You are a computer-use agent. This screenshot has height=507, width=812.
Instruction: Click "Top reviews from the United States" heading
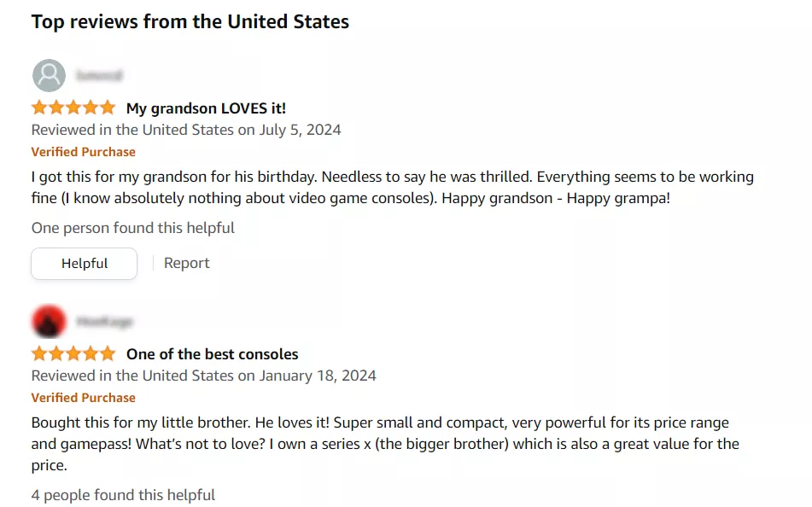(x=190, y=21)
